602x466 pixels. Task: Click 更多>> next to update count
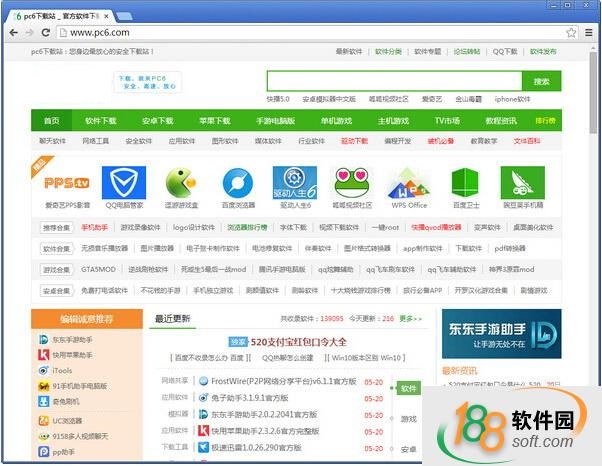point(410,319)
